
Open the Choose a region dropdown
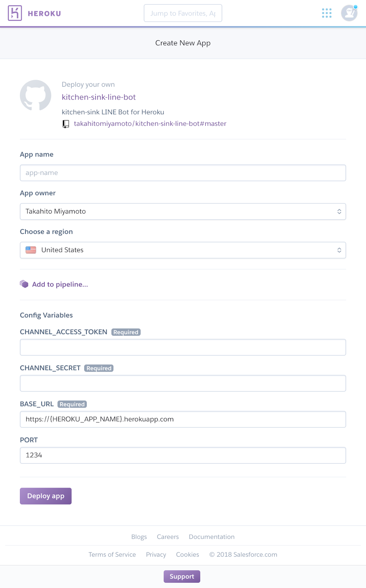[x=183, y=250]
